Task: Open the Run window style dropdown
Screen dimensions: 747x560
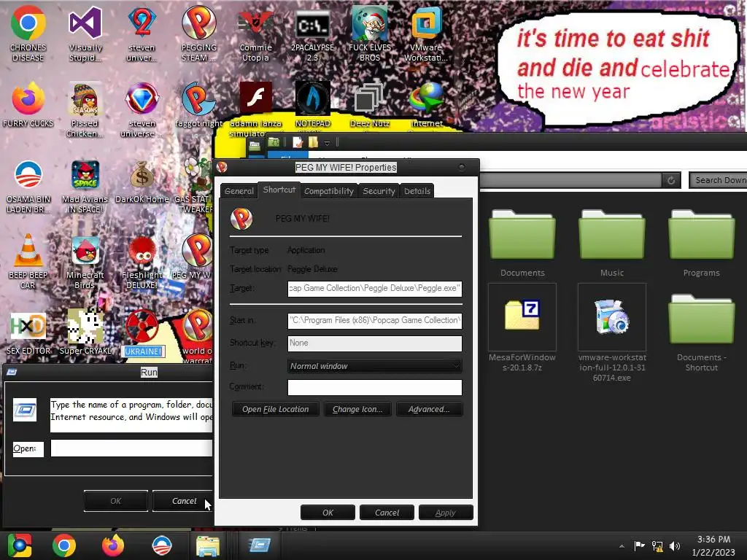Action: 374,366
